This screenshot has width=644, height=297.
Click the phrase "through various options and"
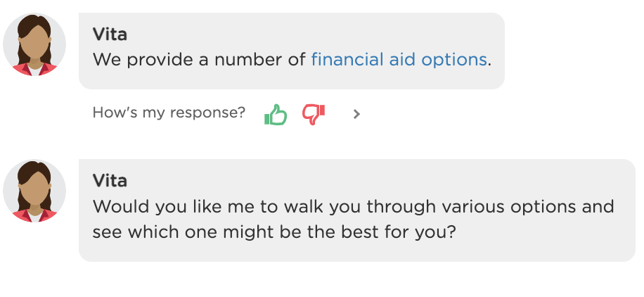click(491, 207)
